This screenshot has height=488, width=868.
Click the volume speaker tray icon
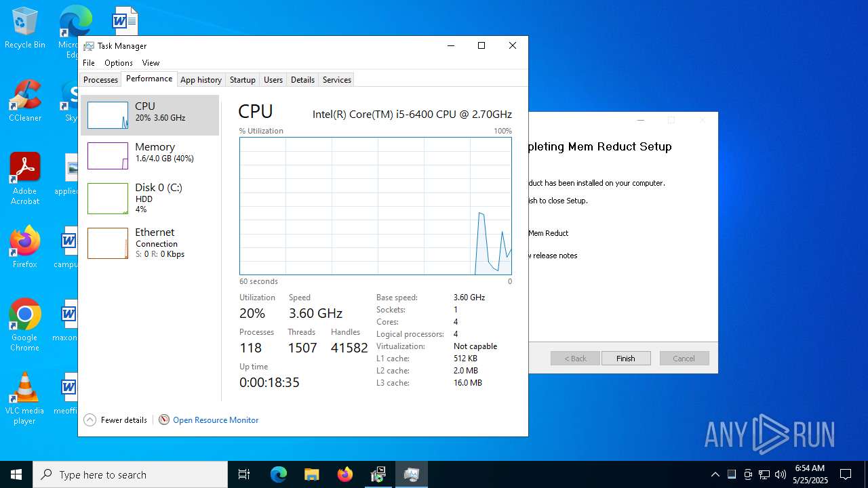781,474
